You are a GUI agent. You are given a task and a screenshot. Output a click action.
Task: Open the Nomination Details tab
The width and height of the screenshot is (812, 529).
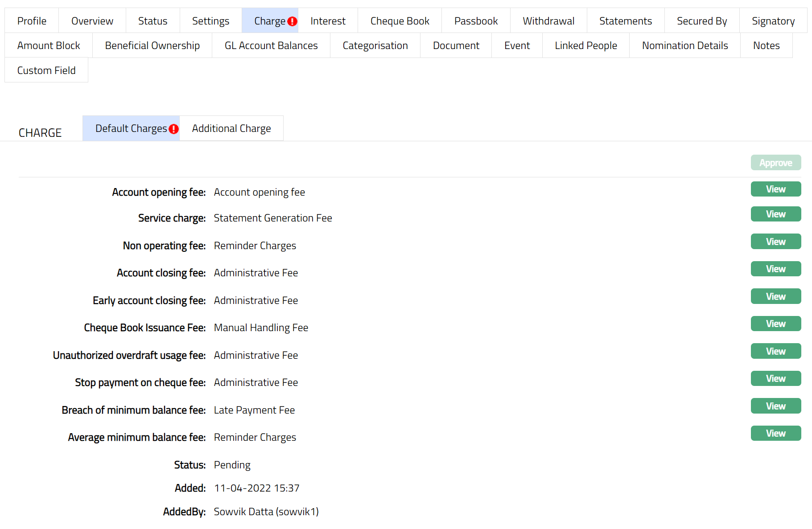(x=684, y=45)
